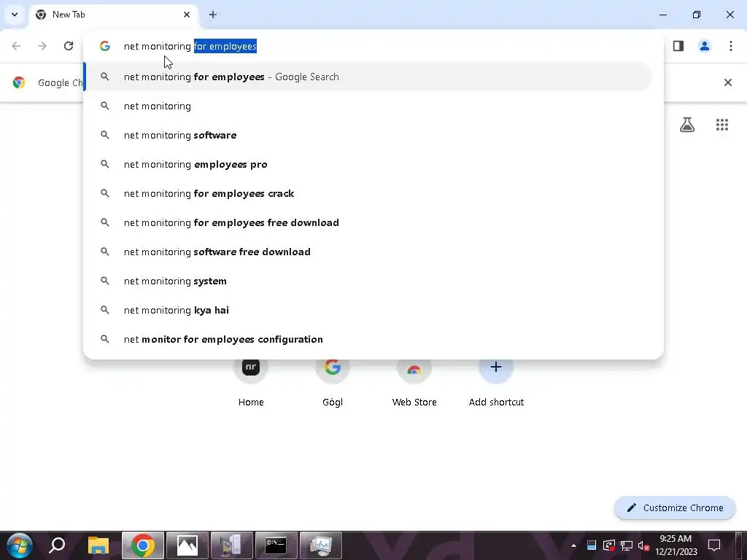Click Chrome icon in taskbar
Image resolution: width=747 pixels, height=560 pixels.
pyautogui.click(x=143, y=545)
